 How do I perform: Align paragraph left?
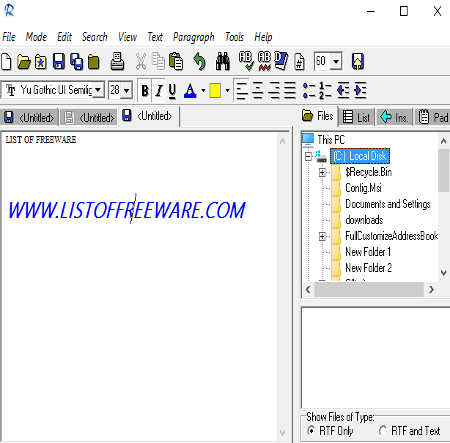(242, 90)
